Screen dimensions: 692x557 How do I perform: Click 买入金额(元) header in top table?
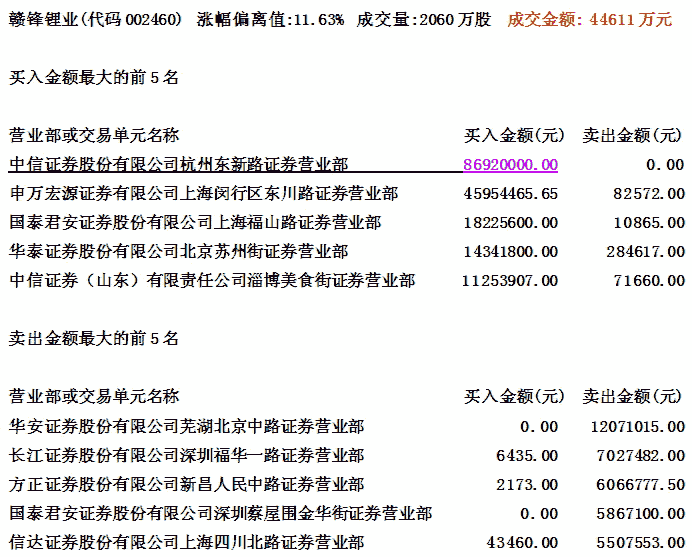point(514,135)
